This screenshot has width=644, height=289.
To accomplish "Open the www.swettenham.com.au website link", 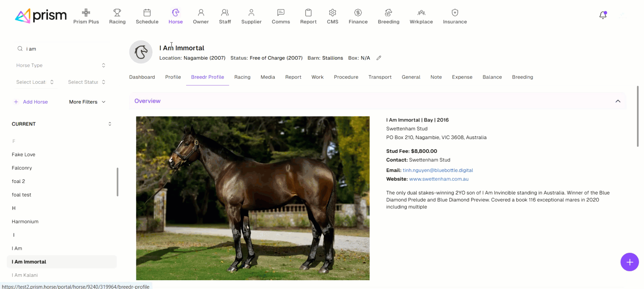I will [439, 179].
